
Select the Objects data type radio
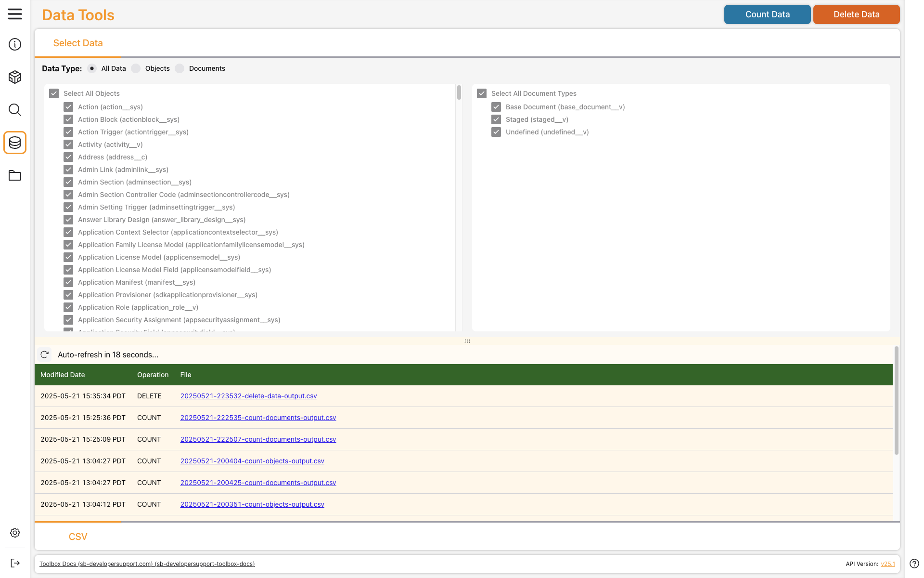pyautogui.click(x=136, y=68)
